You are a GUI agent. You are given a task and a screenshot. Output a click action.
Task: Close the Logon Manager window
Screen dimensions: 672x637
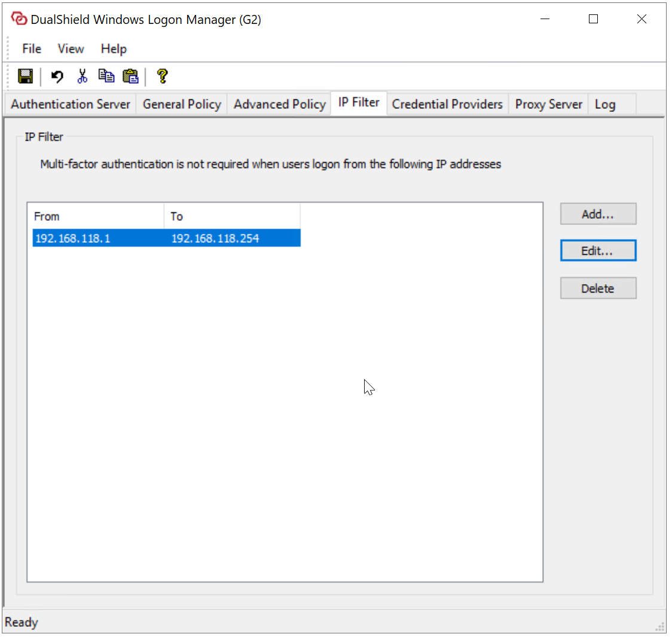pyautogui.click(x=641, y=19)
